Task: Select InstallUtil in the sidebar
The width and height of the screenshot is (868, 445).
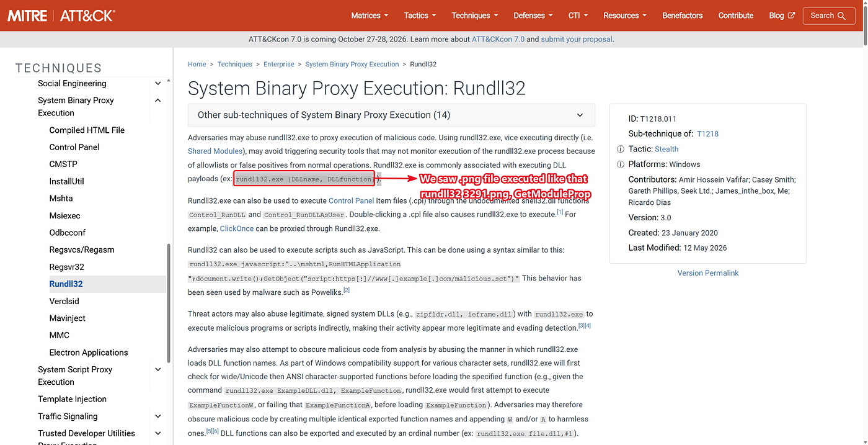Action: click(66, 181)
